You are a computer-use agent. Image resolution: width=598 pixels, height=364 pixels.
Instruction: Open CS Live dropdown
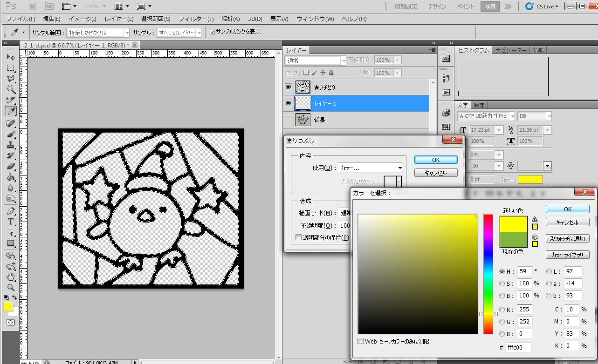tap(542, 7)
